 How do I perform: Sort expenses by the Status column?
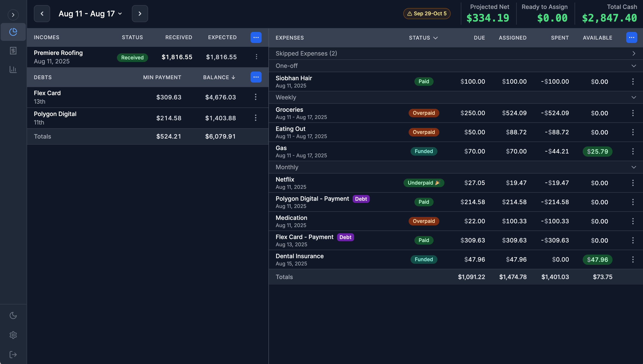coord(423,38)
